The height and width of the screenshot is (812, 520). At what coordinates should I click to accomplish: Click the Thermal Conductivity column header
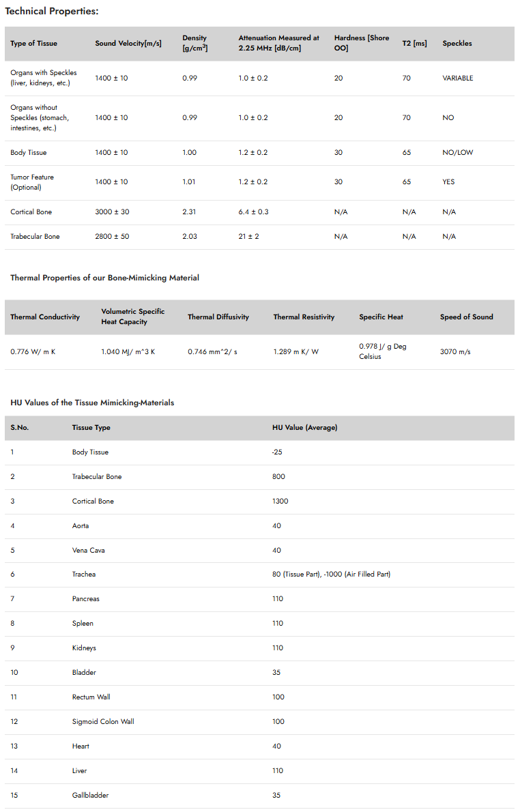coord(45,317)
